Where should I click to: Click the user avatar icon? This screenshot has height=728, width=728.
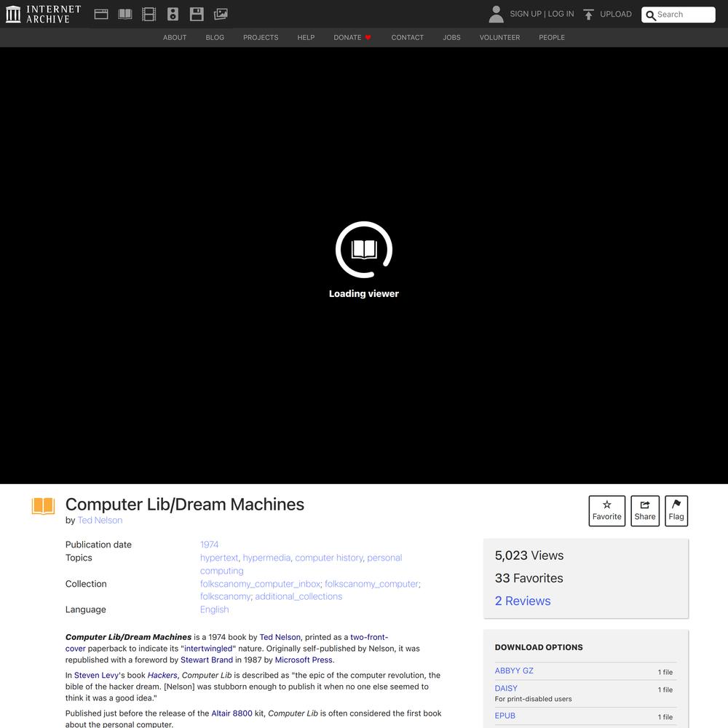[x=496, y=15]
